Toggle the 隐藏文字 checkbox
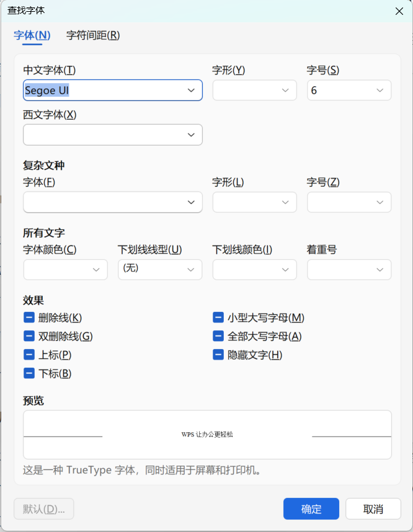413x532 pixels. click(218, 355)
